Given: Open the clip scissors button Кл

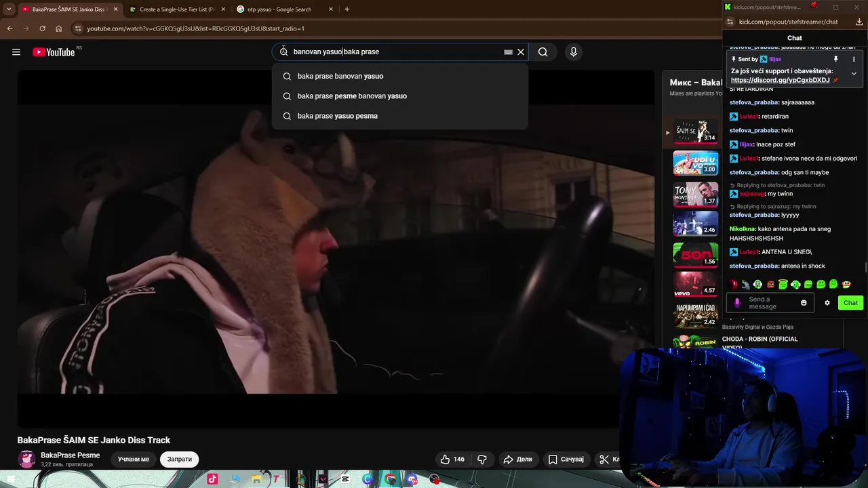Looking at the screenshot, I should coord(608,460).
